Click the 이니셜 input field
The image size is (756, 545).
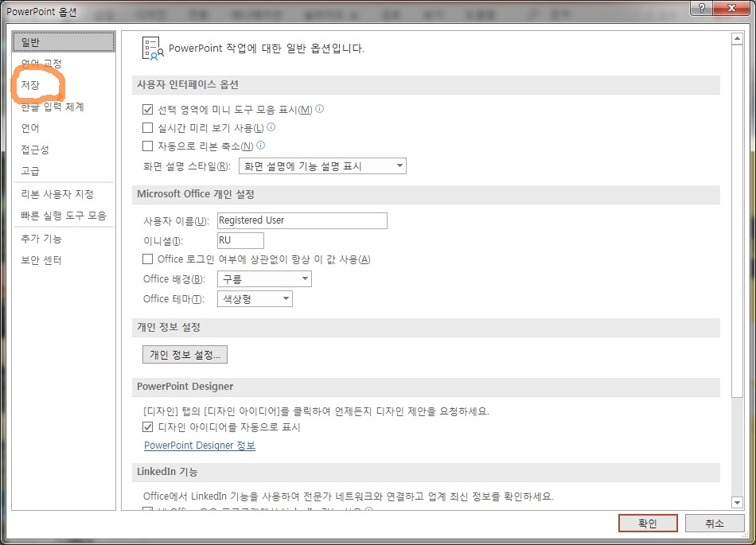coord(240,240)
